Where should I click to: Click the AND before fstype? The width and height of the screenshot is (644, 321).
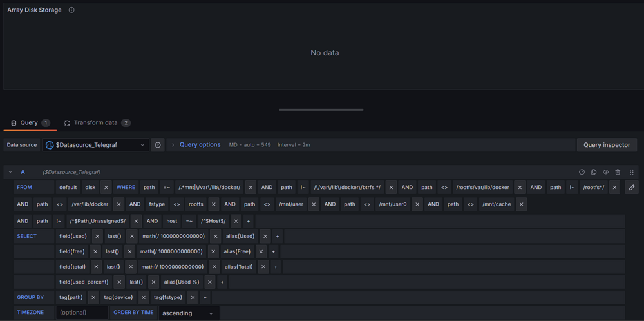coord(135,204)
